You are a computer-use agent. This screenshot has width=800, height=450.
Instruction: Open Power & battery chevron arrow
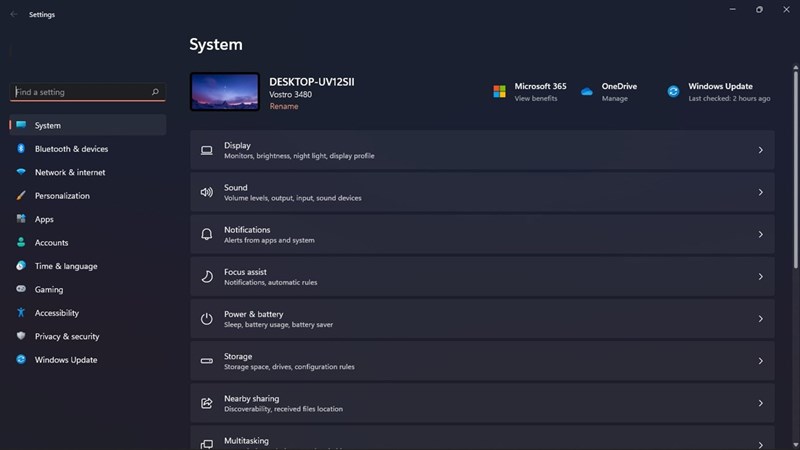pyautogui.click(x=760, y=319)
